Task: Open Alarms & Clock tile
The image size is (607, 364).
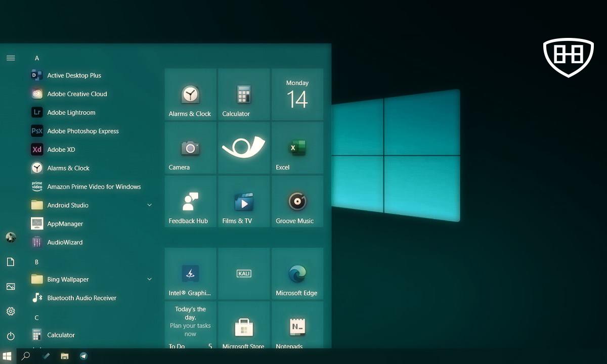Action: [190, 95]
